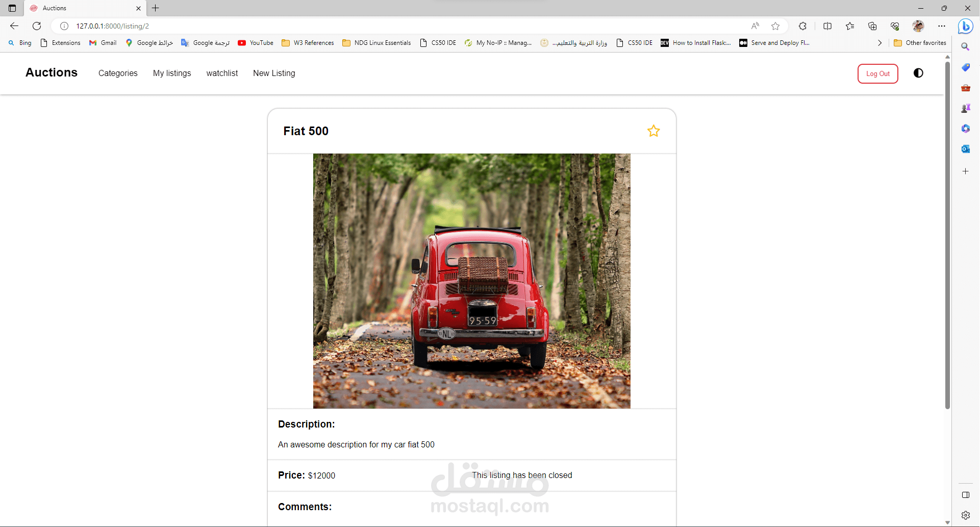This screenshot has width=980, height=527.
Task: Open How to Install Flask bookmark
Action: (x=696, y=43)
